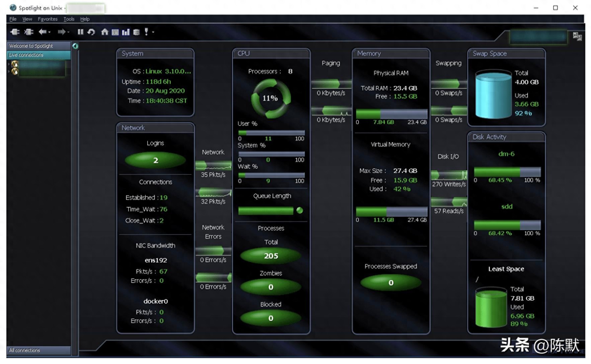The height and width of the screenshot is (364, 591).
Task: Go forward with the right arrow icon
Action: click(61, 32)
